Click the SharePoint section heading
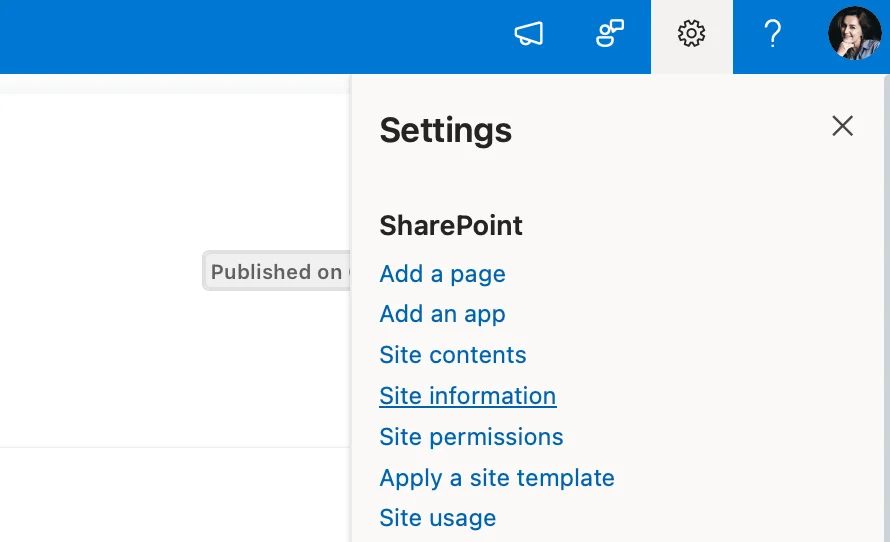Image resolution: width=890 pixels, height=542 pixels. pos(451,225)
